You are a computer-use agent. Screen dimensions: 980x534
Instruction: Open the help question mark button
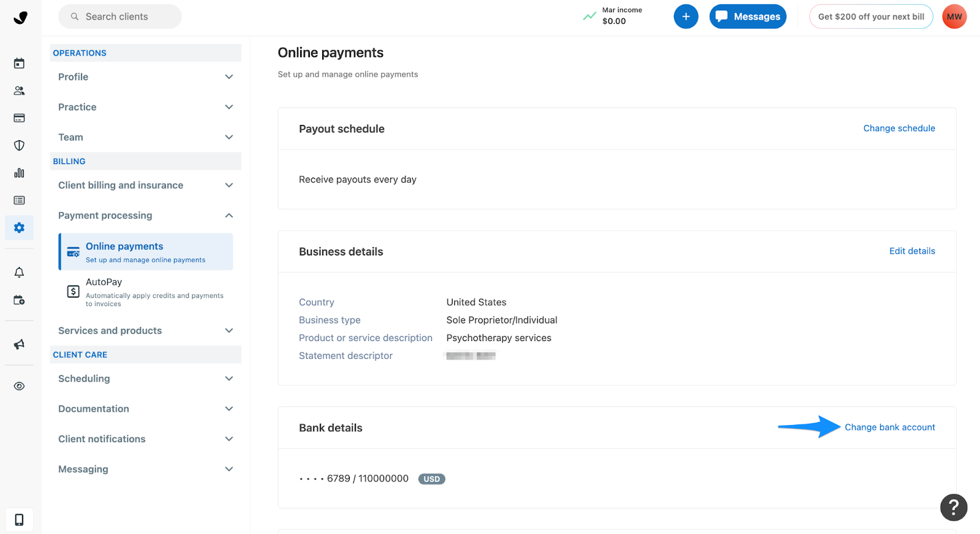[x=953, y=507]
